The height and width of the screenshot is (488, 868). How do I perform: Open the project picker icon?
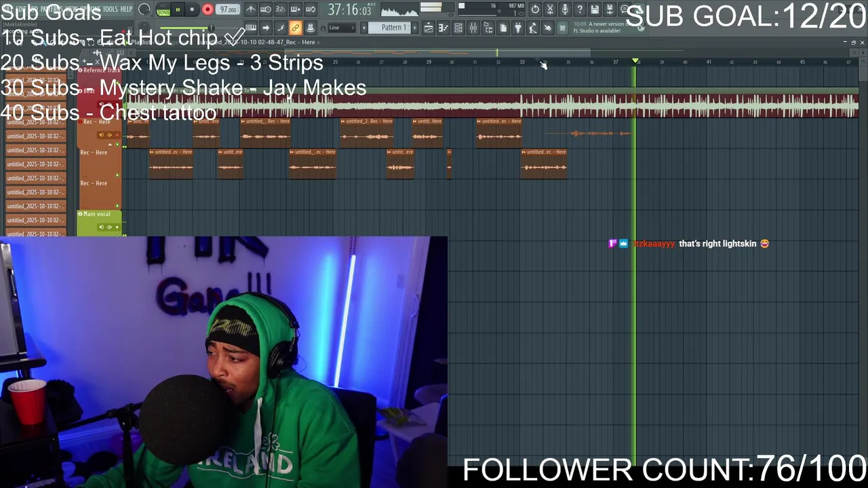click(503, 28)
